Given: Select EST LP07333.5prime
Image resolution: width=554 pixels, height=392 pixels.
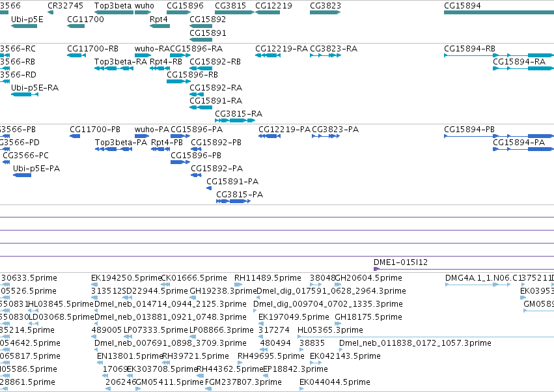Looking at the screenshot, I should click(x=128, y=337).
